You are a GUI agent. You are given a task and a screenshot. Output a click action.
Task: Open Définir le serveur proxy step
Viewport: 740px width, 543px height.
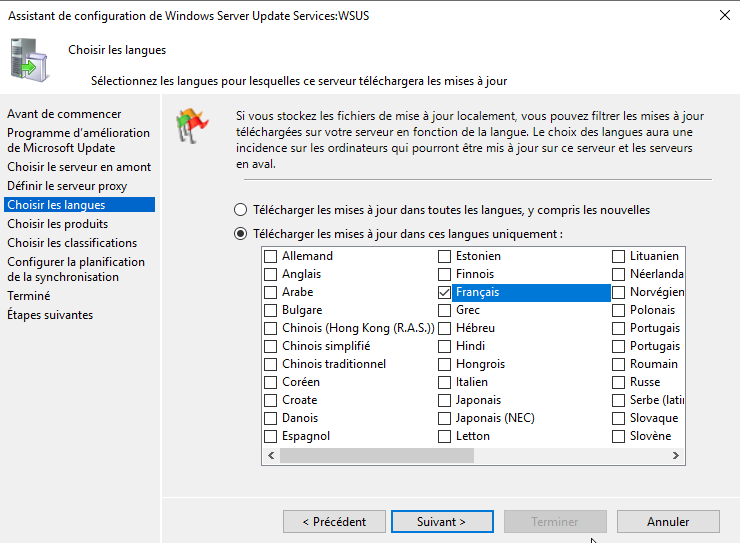pyautogui.click(x=67, y=186)
